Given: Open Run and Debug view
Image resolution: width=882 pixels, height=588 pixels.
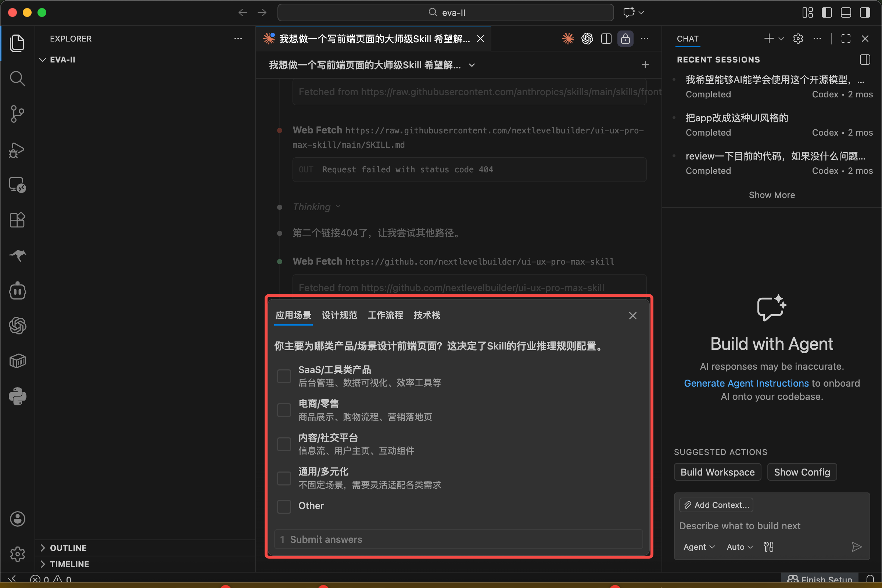Looking at the screenshot, I should click(17, 150).
